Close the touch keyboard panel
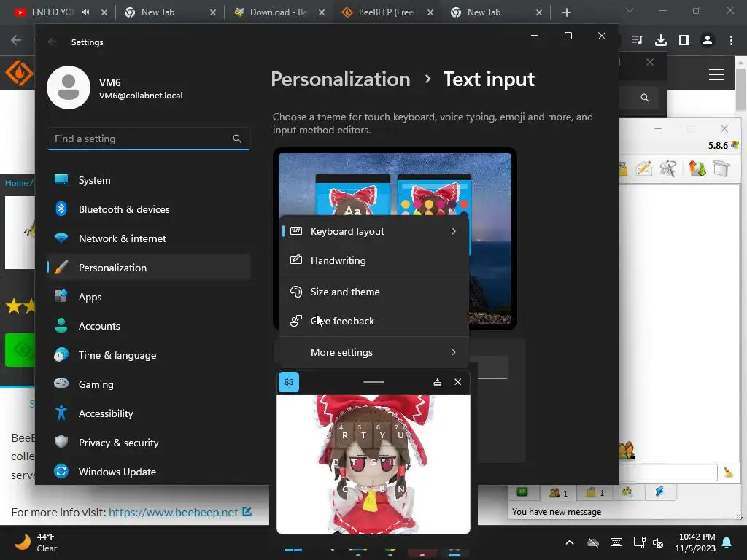 click(458, 382)
